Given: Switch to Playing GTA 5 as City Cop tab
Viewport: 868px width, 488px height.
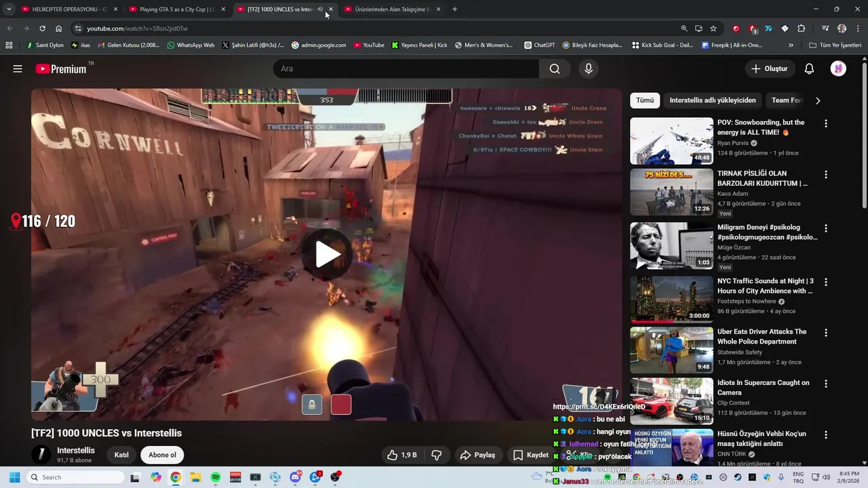Looking at the screenshot, I should tap(177, 9).
